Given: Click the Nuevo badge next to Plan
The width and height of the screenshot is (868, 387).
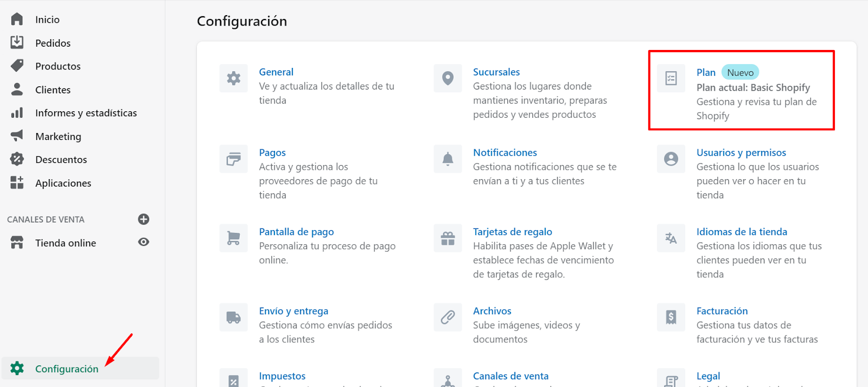Looking at the screenshot, I should coord(740,72).
